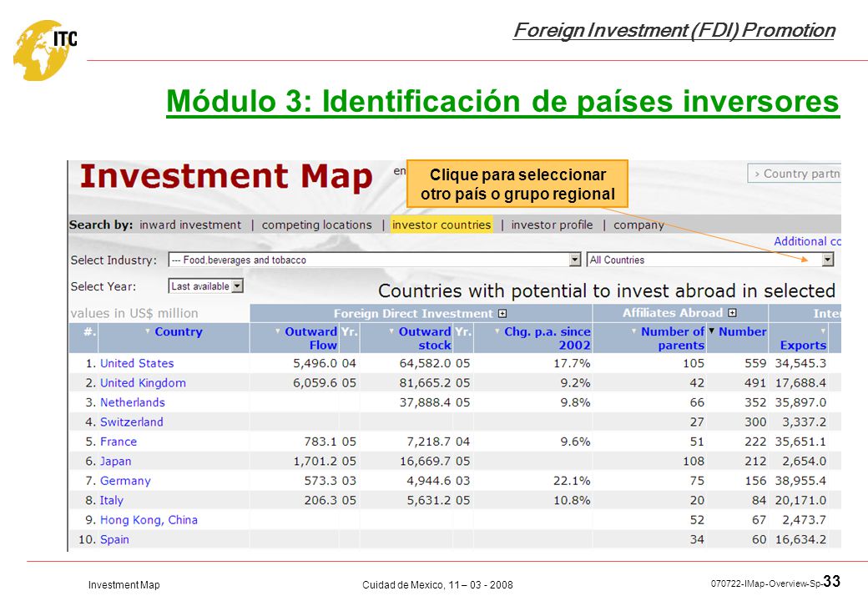Click the change value "17.7%"
868x601 pixels.
[x=572, y=364]
